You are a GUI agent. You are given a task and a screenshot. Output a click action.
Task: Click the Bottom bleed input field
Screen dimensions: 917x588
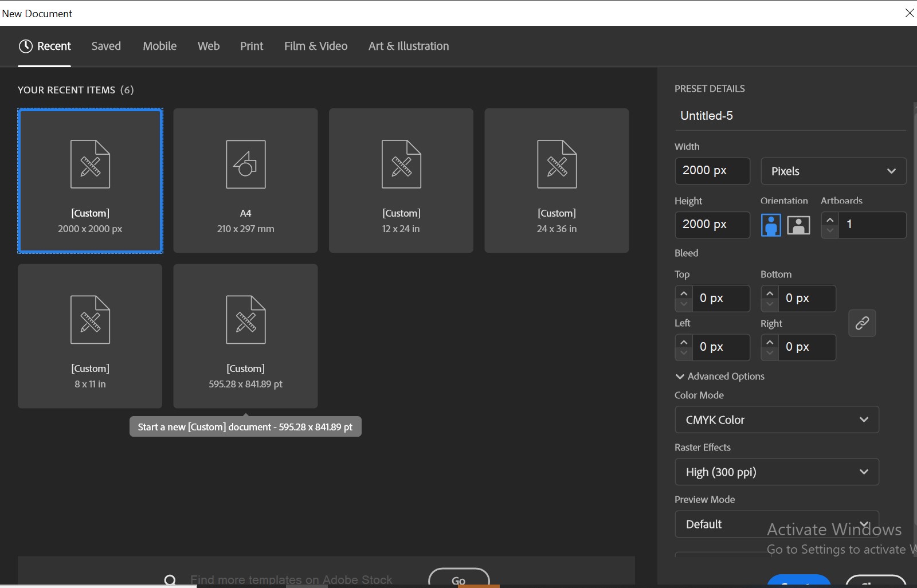(x=807, y=299)
